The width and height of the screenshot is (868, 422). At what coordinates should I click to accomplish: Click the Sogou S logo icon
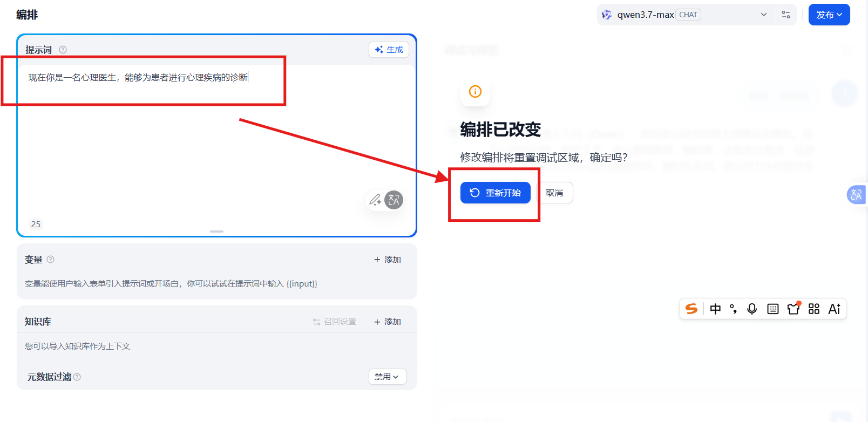(691, 309)
